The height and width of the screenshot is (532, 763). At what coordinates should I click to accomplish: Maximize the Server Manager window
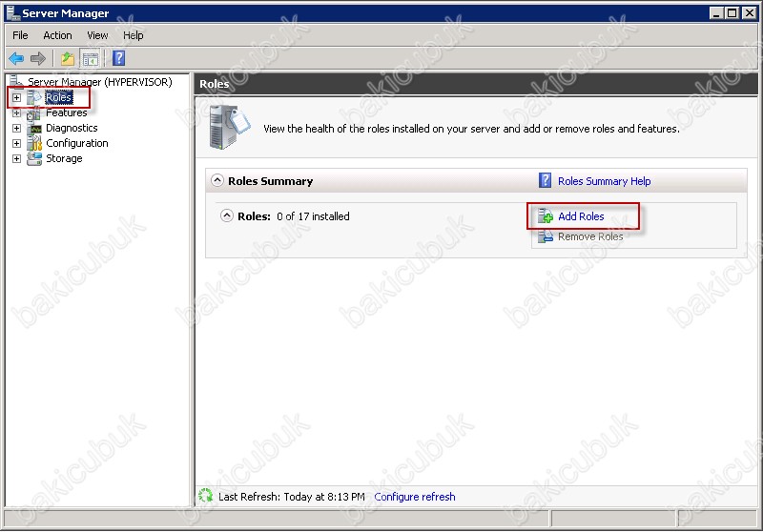[x=732, y=13]
